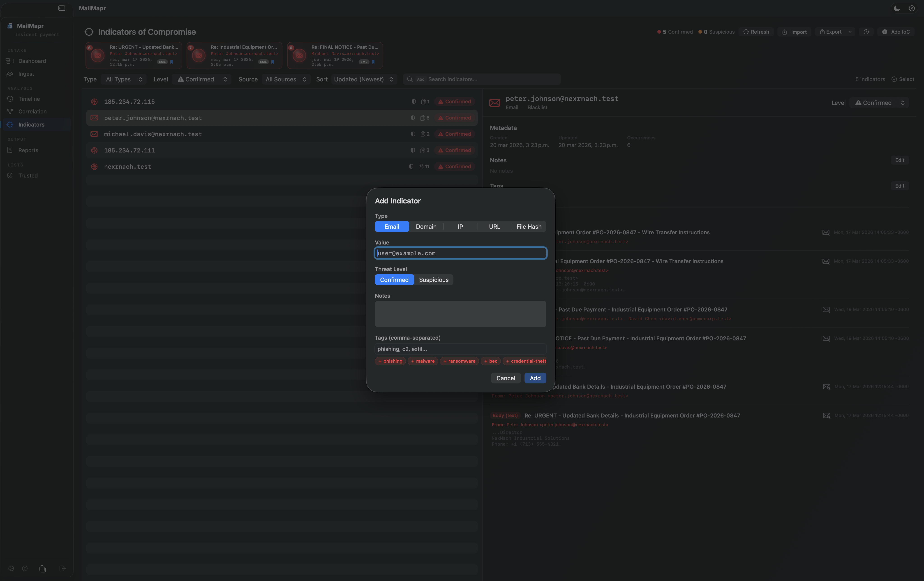
Task: Set threat level to Suspicious in the dialog
Action: 434,279
